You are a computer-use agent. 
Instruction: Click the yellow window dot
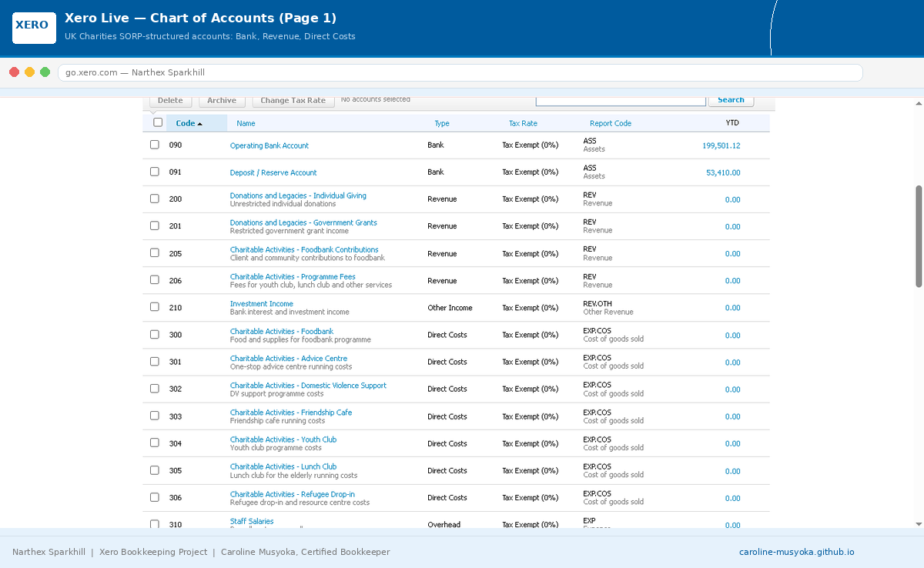29,72
